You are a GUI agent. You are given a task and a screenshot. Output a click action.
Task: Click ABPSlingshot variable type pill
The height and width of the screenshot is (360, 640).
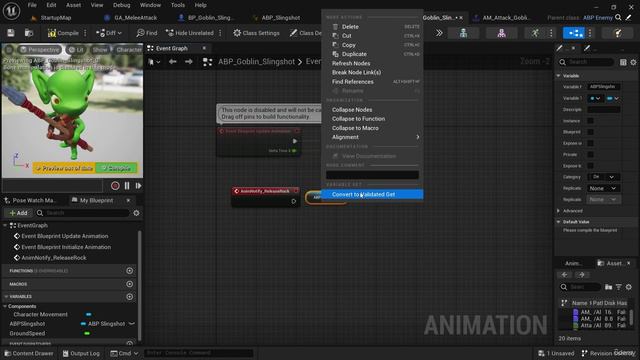pyautogui.click(x=104, y=324)
